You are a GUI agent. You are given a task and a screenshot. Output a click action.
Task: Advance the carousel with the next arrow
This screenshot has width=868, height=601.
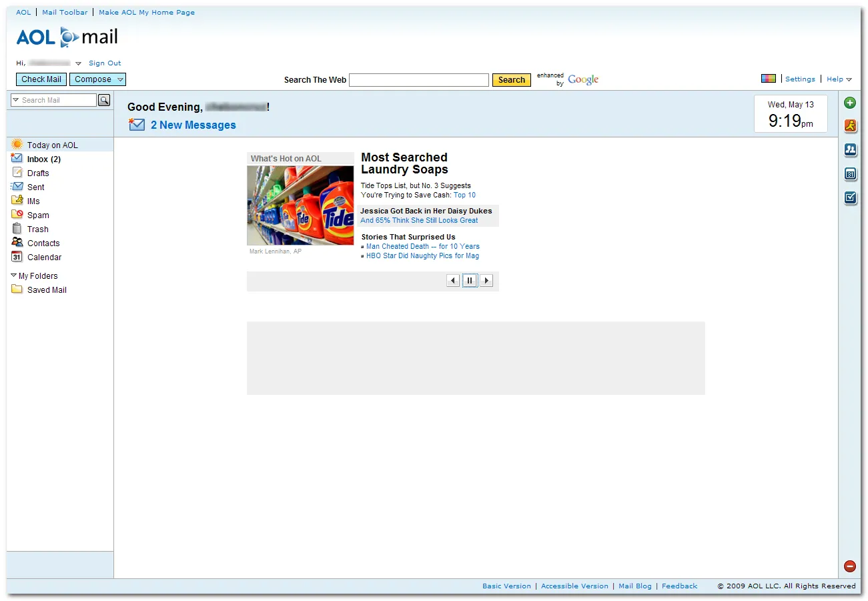coord(486,280)
